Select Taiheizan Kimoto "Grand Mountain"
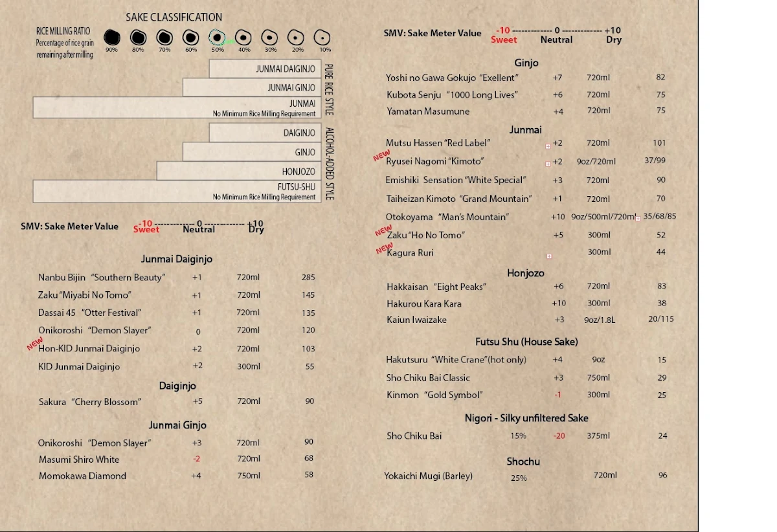777x532 pixels. [459, 199]
